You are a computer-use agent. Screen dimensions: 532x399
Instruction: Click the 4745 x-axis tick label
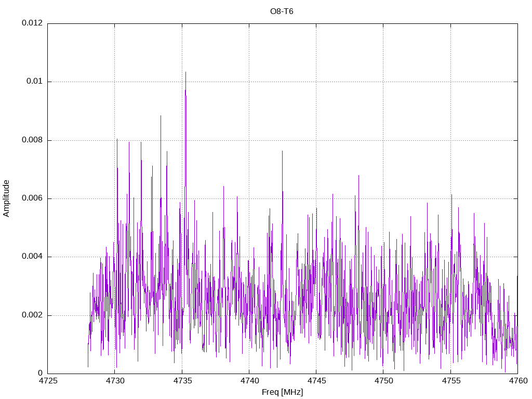[316, 381]
